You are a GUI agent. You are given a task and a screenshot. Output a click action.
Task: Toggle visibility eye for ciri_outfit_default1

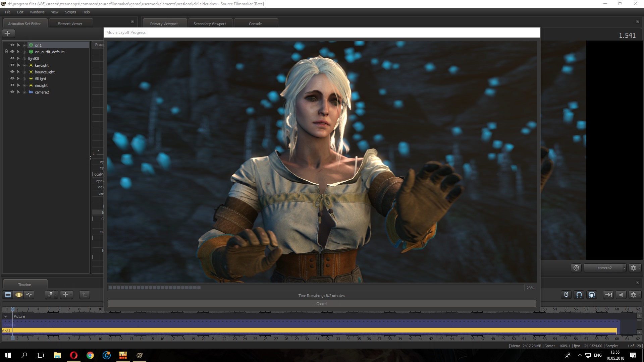(12, 52)
